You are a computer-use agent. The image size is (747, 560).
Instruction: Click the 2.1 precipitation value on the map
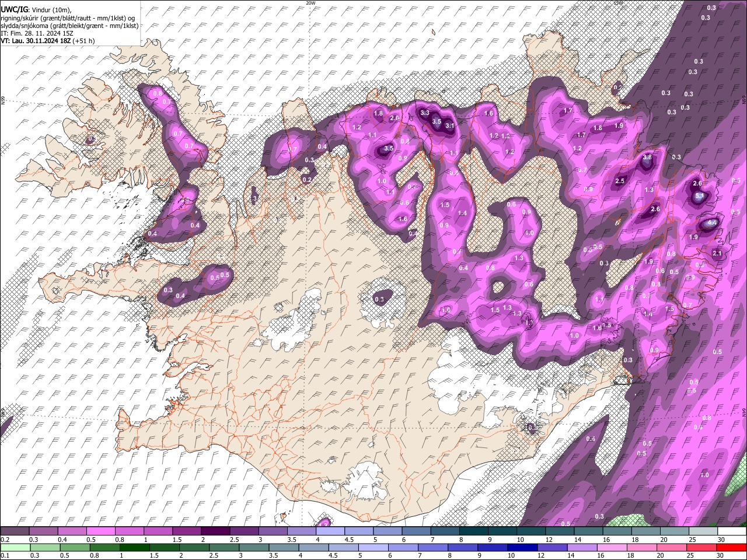point(718,253)
